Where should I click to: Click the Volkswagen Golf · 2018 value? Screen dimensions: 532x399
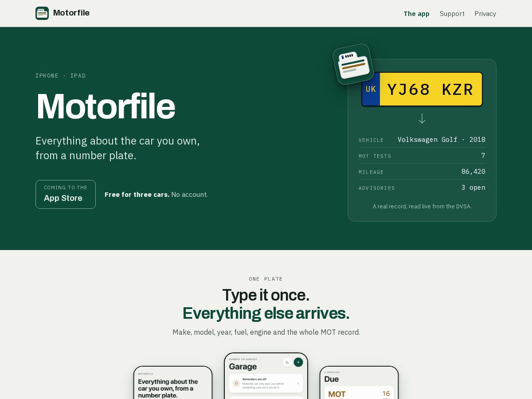(442, 140)
